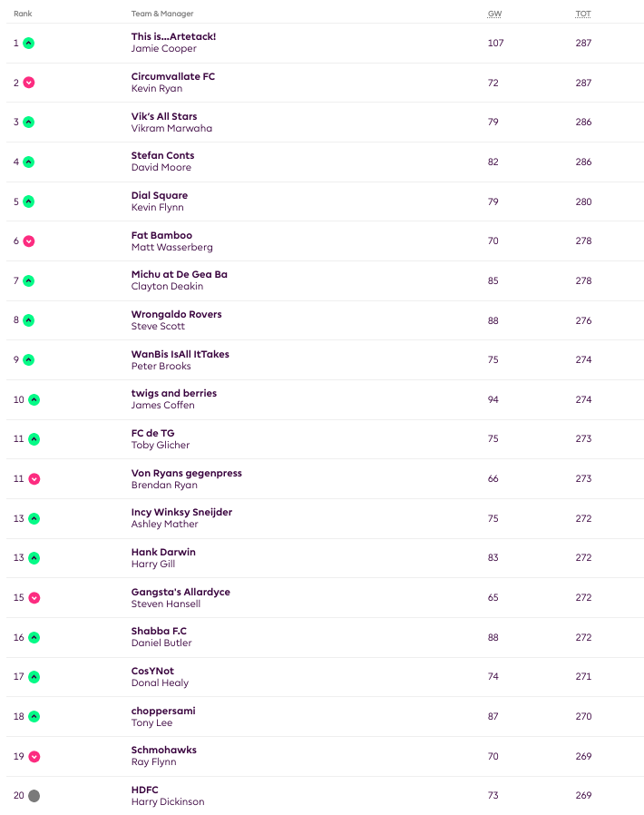
Task: Click green up arrow for Shabba F.C
Action: [34, 638]
